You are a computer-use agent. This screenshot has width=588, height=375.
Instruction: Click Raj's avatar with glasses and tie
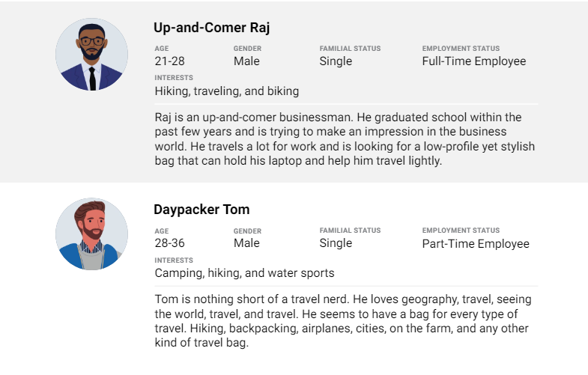92,55
